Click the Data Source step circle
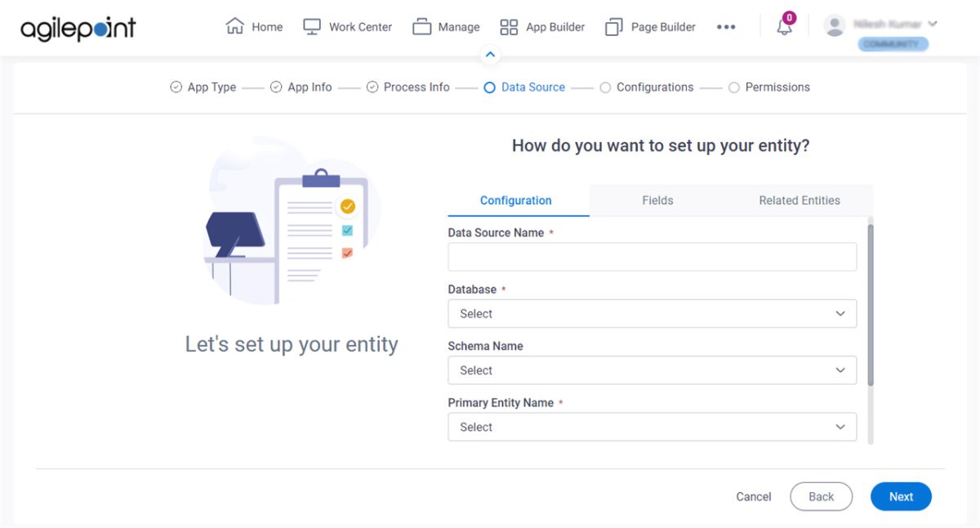980x528 pixels. click(x=490, y=87)
